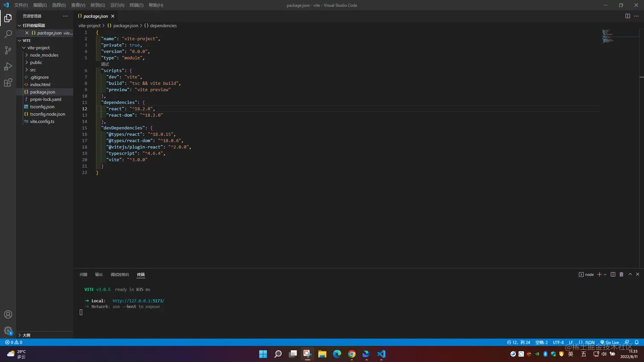Viewport: 644px width, 362px height.
Task: Open the 选择(S) menu
Action: coord(59,5)
